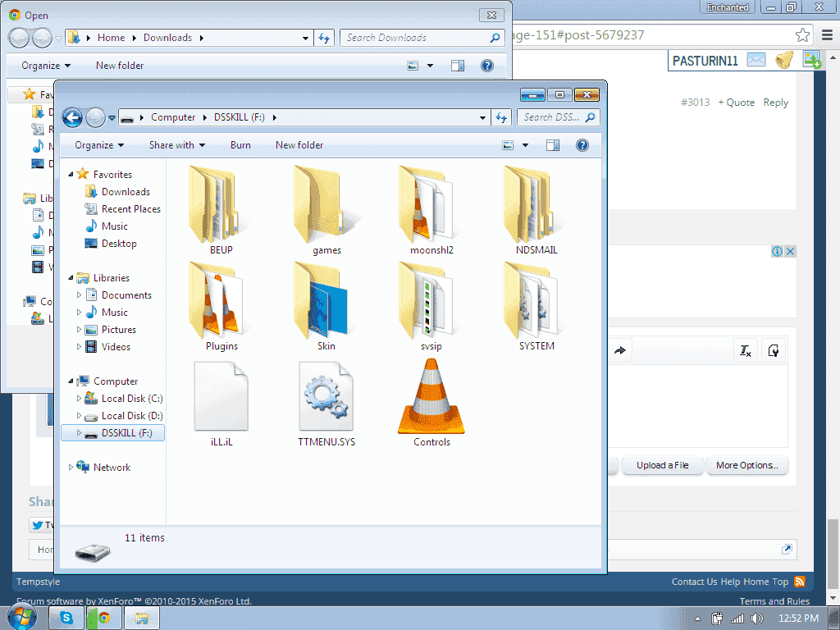Click Burn in the toolbar
840x630 pixels.
[240, 145]
